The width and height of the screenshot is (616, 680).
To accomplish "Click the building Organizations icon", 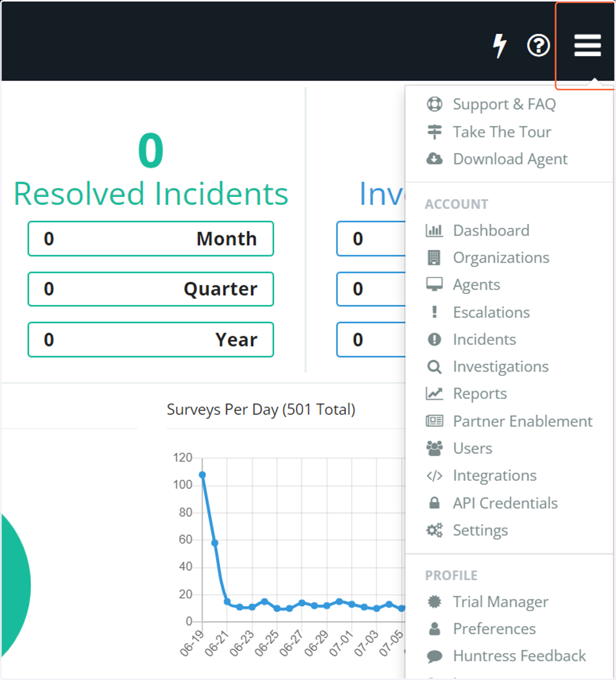I will point(434,258).
